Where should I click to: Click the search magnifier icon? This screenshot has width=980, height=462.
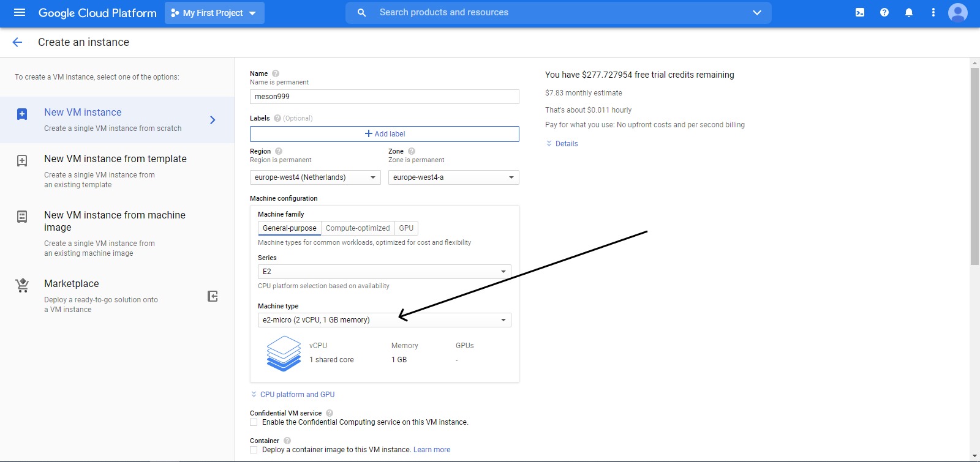pos(362,12)
